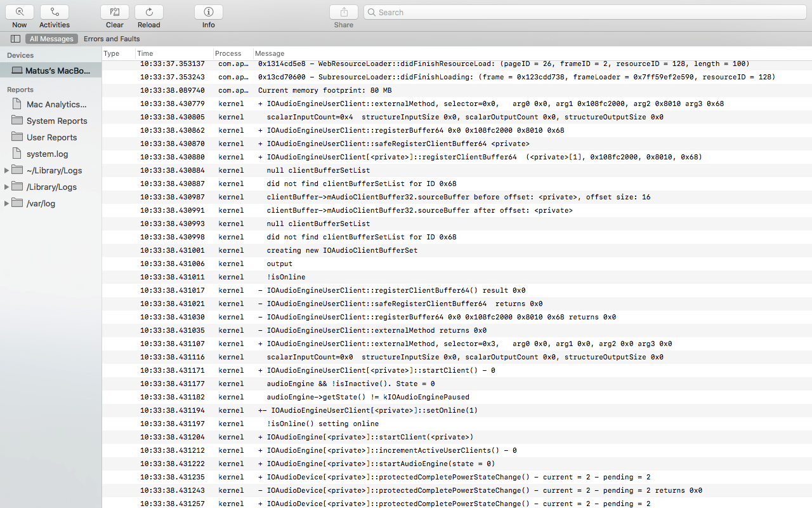Viewport: 812px width, 508px height.
Task: Select the externalMethod selector=0x3 row
Action: tap(457, 344)
